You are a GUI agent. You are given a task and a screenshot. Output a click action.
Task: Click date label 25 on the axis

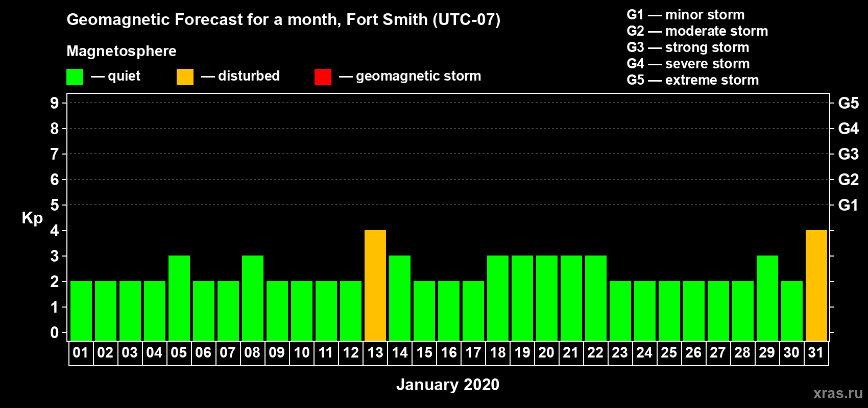click(669, 352)
